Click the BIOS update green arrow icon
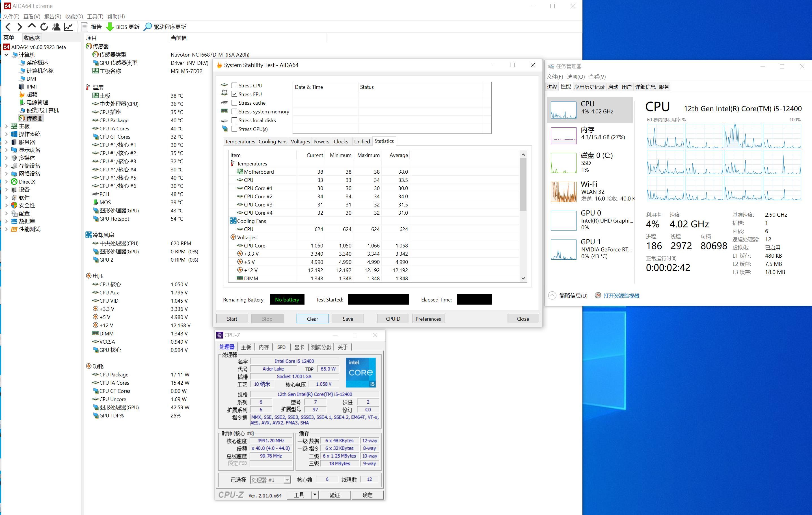Screen dimensions: 812x515 pos(110,27)
